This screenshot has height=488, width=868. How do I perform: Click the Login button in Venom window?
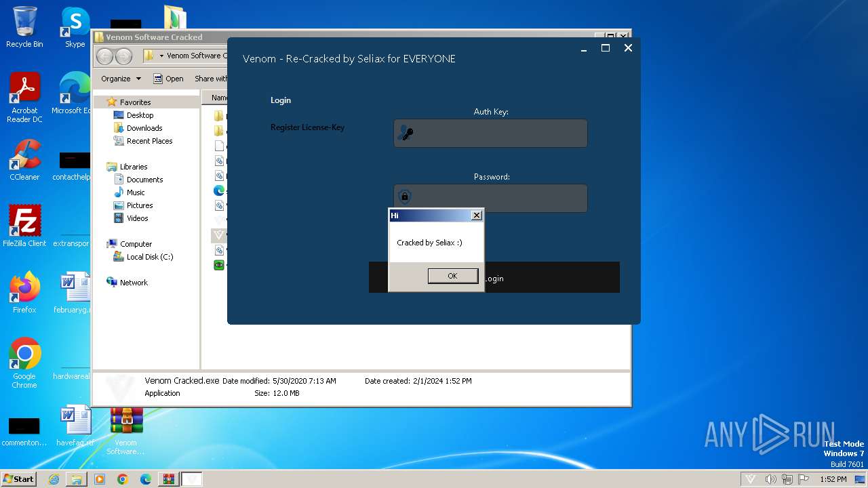[494, 278]
